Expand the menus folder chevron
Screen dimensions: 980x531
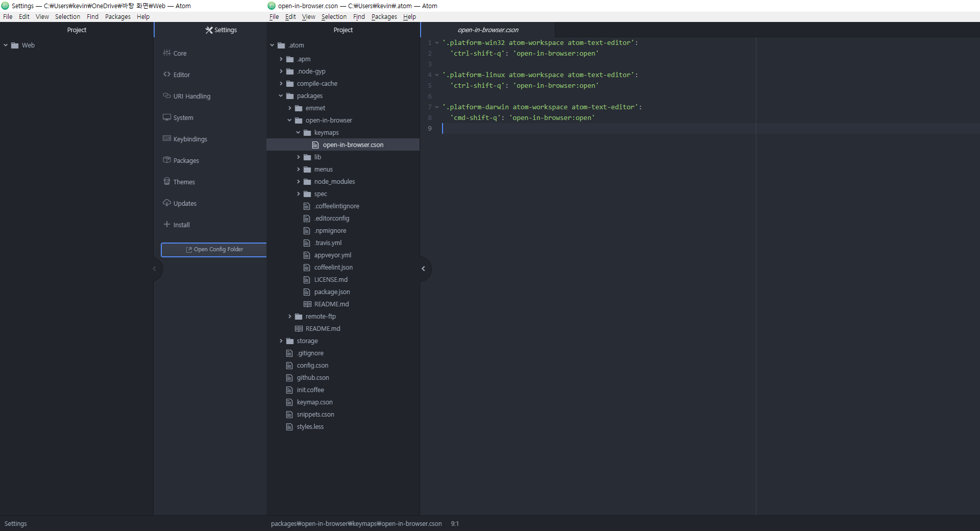tap(298, 170)
